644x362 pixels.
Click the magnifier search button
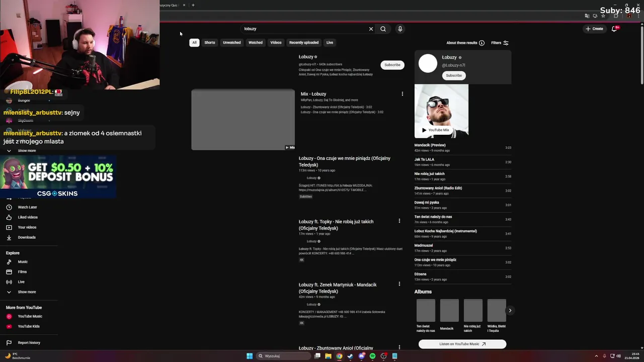click(383, 29)
